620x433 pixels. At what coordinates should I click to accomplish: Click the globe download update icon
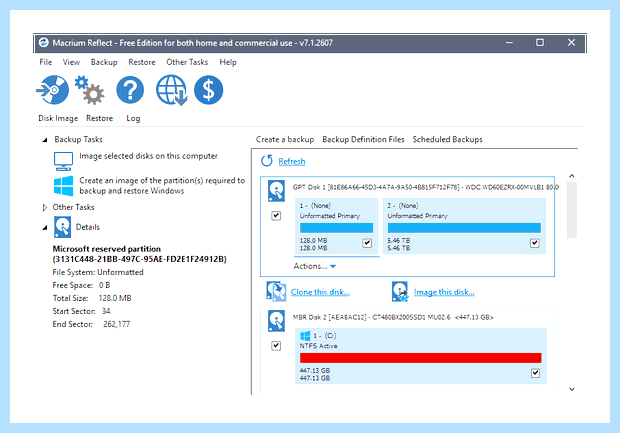[x=171, y=90]
